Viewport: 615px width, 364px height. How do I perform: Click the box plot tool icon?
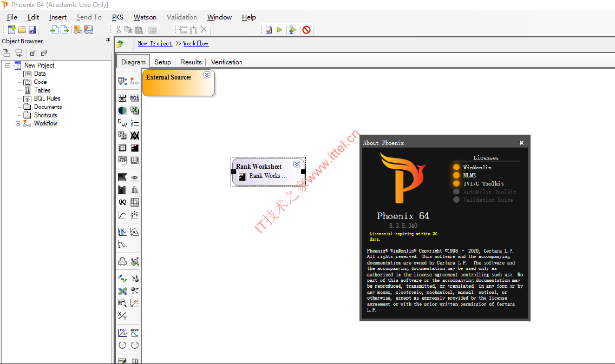134,177
